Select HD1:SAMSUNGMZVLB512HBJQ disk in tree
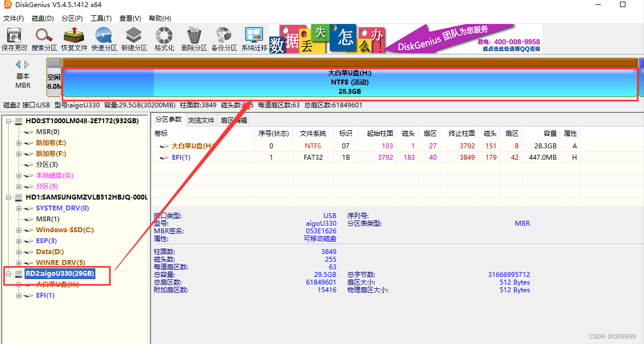 86,197
